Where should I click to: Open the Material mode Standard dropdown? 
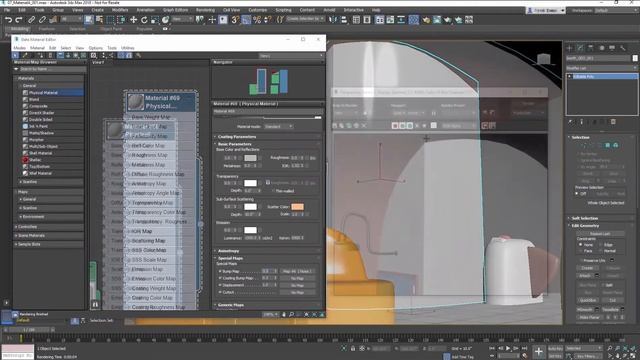278,127
